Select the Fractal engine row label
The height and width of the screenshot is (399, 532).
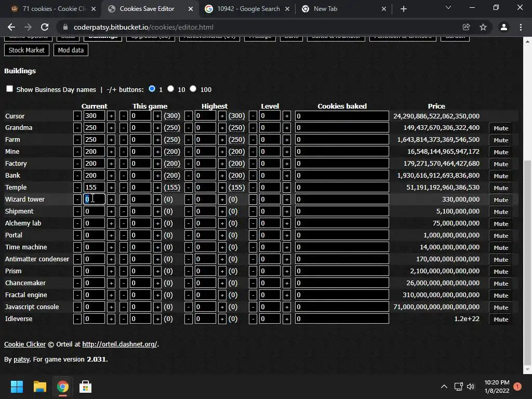pos(26,295)
